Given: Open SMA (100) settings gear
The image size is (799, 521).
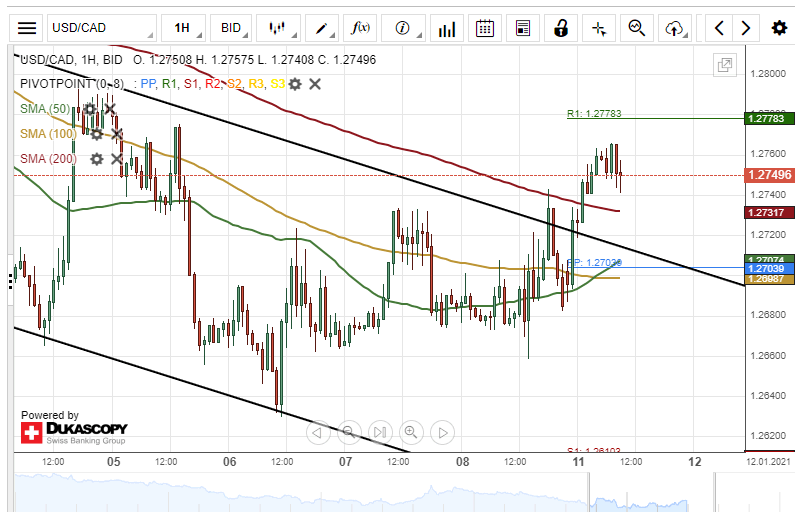Looking at the screenshot, I should click(x=96, y=134).
